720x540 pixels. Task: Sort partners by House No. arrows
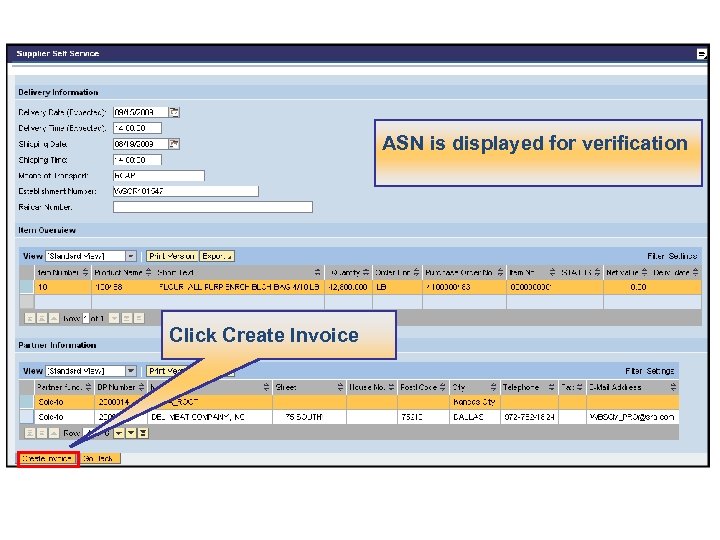tap(391, 387)
